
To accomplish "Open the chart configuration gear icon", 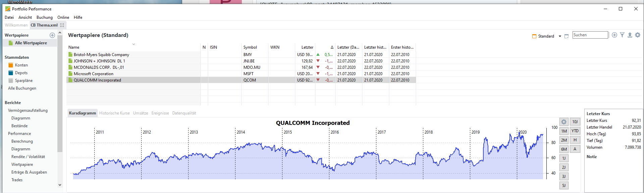I will point(564,122).
